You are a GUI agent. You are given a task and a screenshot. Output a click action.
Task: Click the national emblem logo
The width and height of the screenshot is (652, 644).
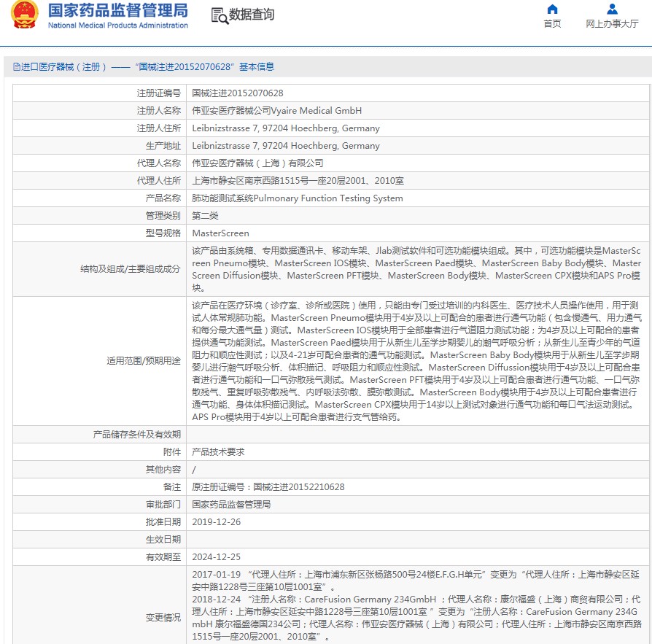[x=25, y=15]
